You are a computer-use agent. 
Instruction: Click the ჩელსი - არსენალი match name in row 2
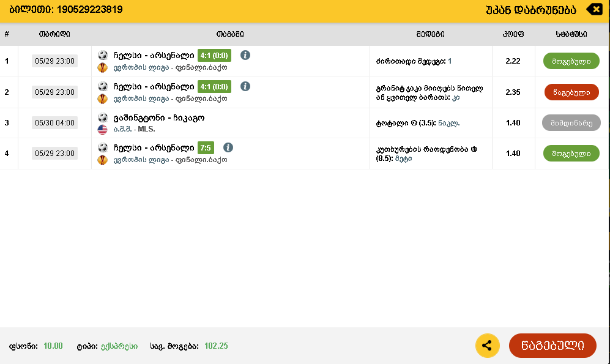coord(154,86)
